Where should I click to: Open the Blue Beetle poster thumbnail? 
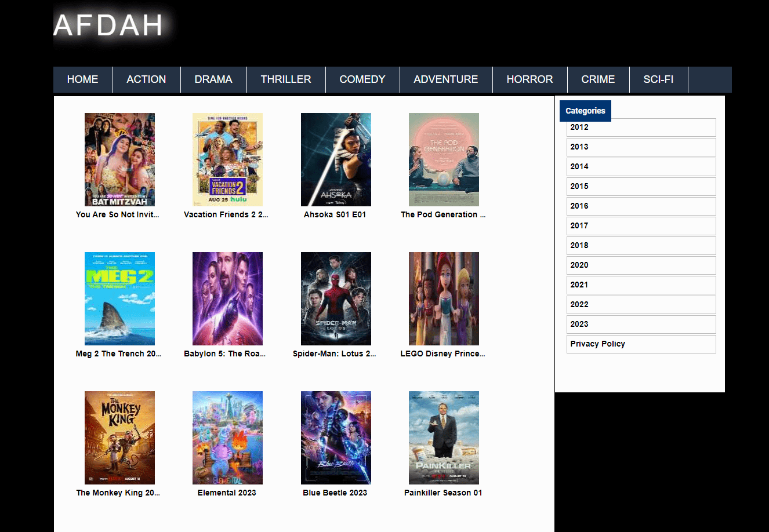pyautogui.click(x=336, y=438)
